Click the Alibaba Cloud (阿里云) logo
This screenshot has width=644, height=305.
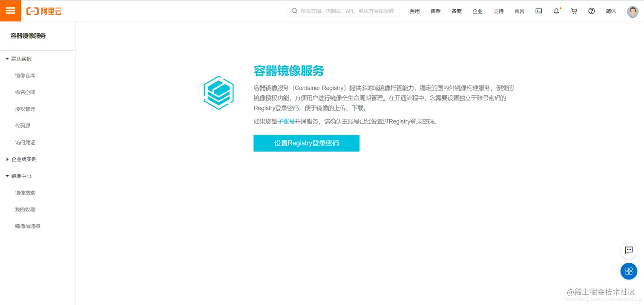[x=44, y=11]
